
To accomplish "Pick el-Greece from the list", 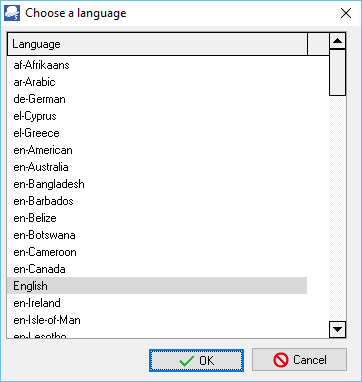I will (157, 133).
